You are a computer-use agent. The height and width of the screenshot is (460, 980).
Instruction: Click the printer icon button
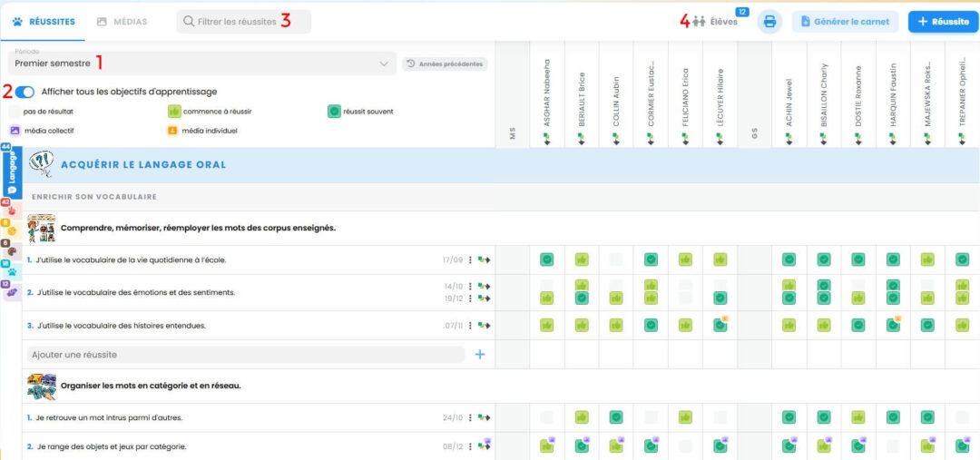pyautogui.click(x=769, y=22)
